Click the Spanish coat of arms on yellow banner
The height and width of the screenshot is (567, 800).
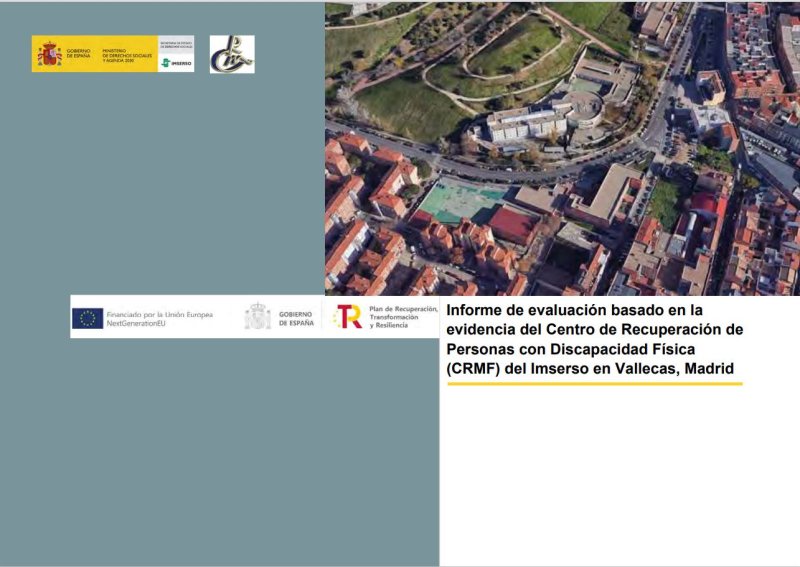49,54
